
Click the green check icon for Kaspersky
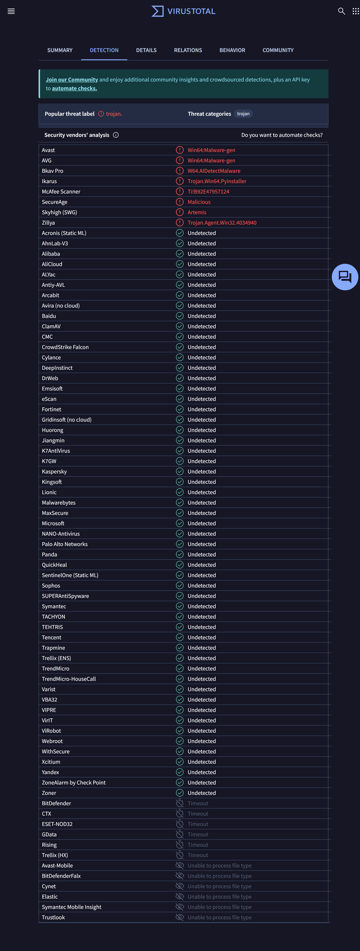coord(179,471)
